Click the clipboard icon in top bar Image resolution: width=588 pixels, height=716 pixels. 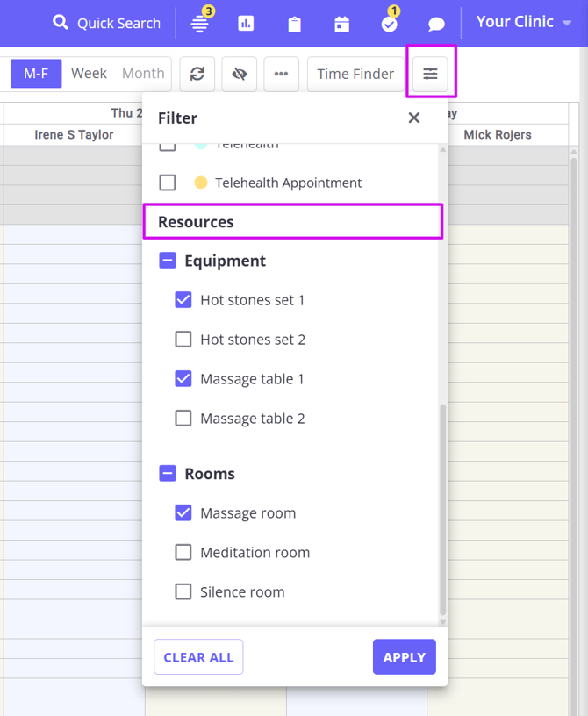294,24
